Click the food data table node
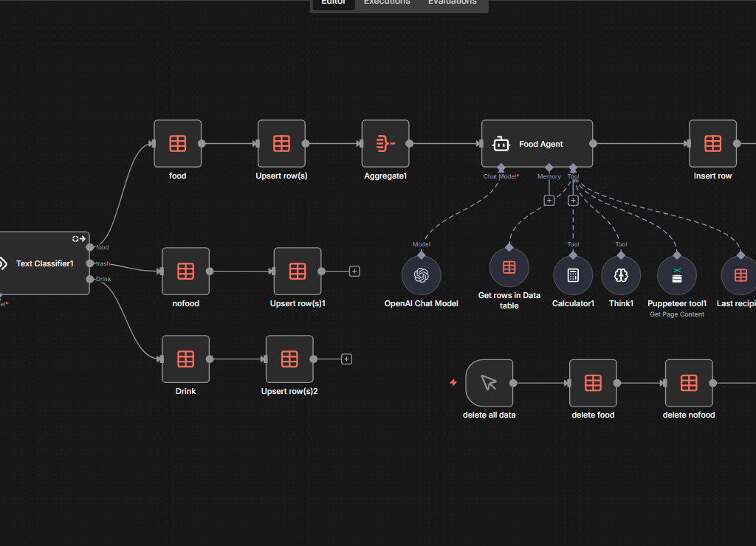 coord(177,144)
